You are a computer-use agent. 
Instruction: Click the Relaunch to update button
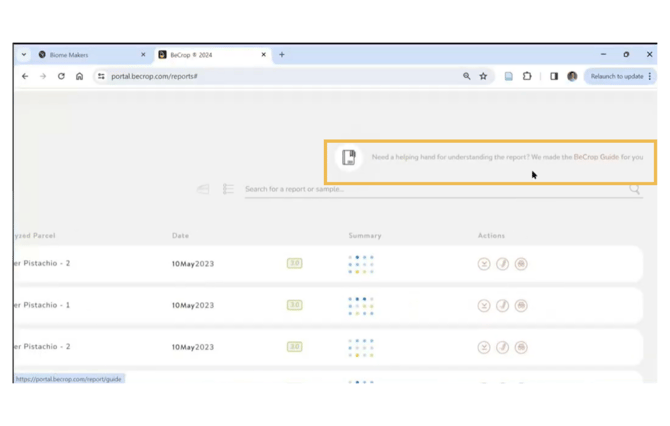click(x=616, y=76)
